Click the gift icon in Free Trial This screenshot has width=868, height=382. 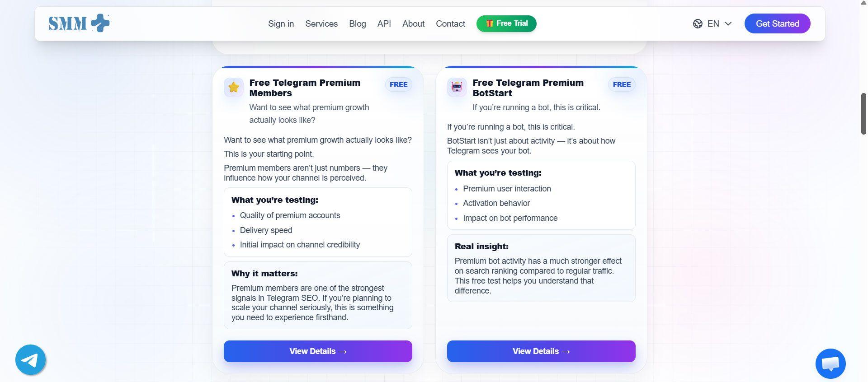(x=490, y=23)
